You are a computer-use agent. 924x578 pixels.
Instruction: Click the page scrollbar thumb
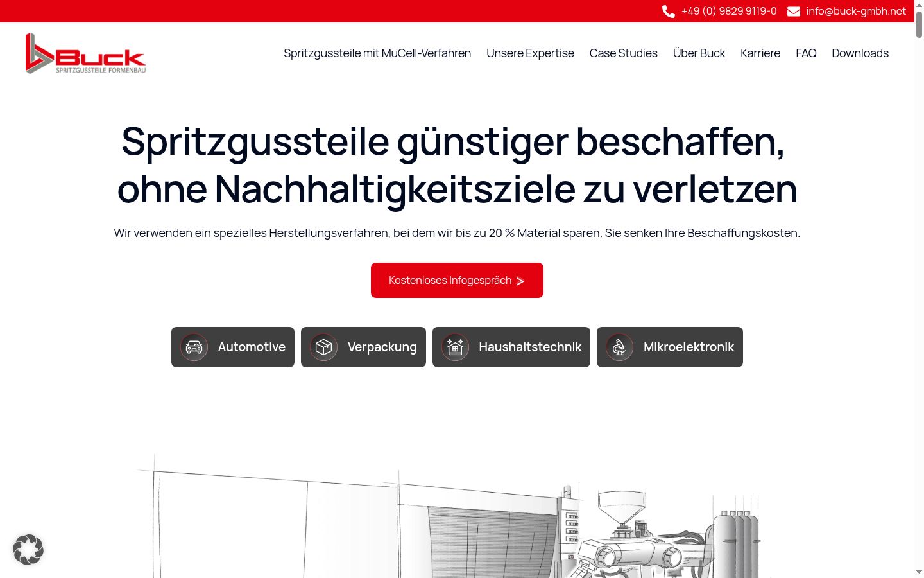[x=919, y=24]
